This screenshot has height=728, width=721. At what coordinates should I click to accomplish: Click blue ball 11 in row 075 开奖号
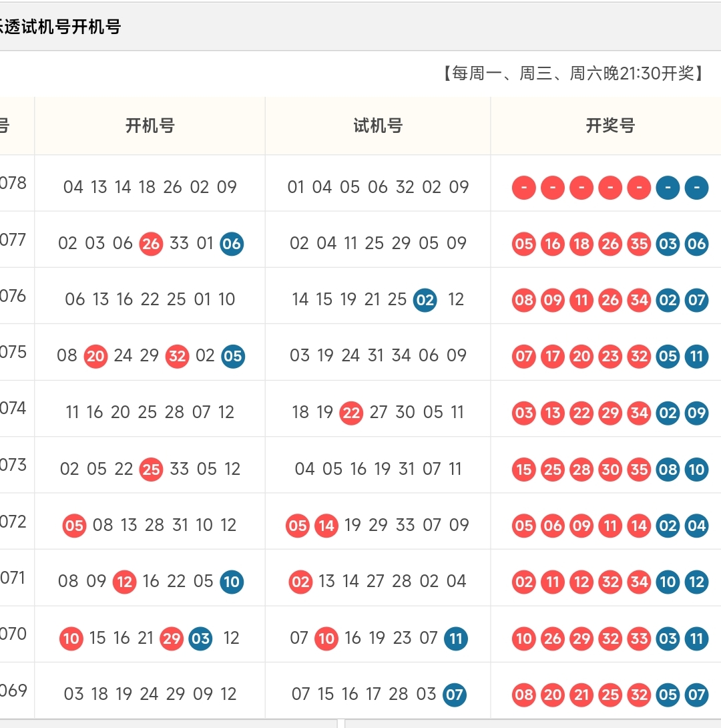[696, 356]
